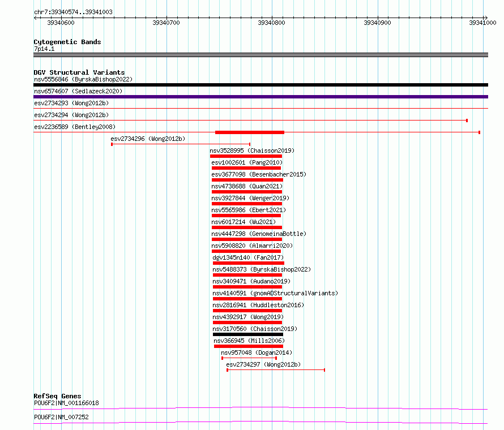Open variant nsv6574607 (Sedlazeck2020)
This screenshot has width=504, height=430.
[x=78, y=91]
